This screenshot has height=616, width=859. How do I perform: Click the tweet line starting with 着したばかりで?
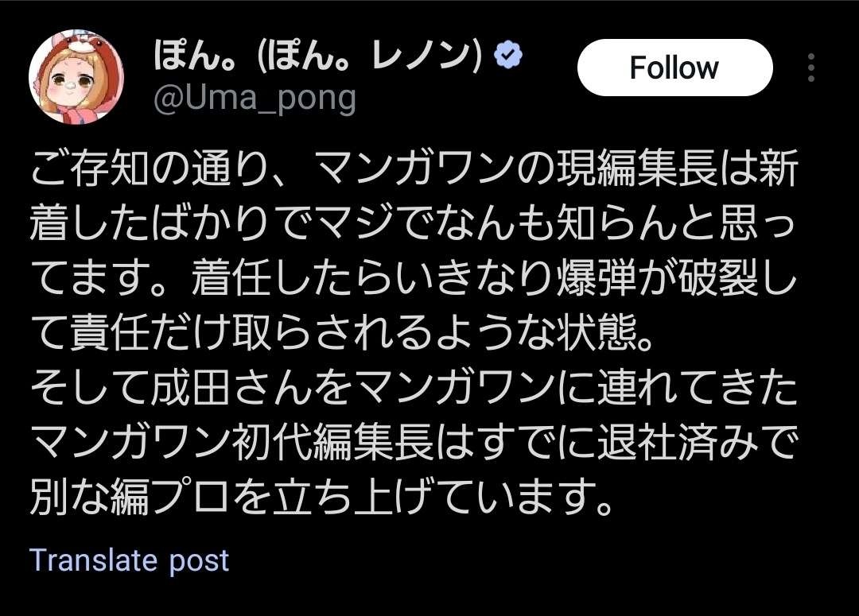[x=414, y=227]
